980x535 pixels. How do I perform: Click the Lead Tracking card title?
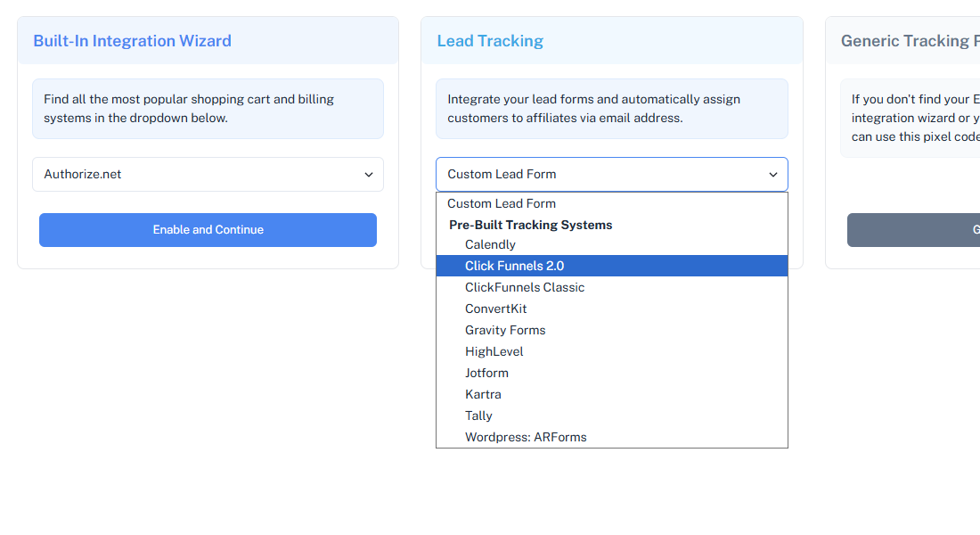(490, 40)
